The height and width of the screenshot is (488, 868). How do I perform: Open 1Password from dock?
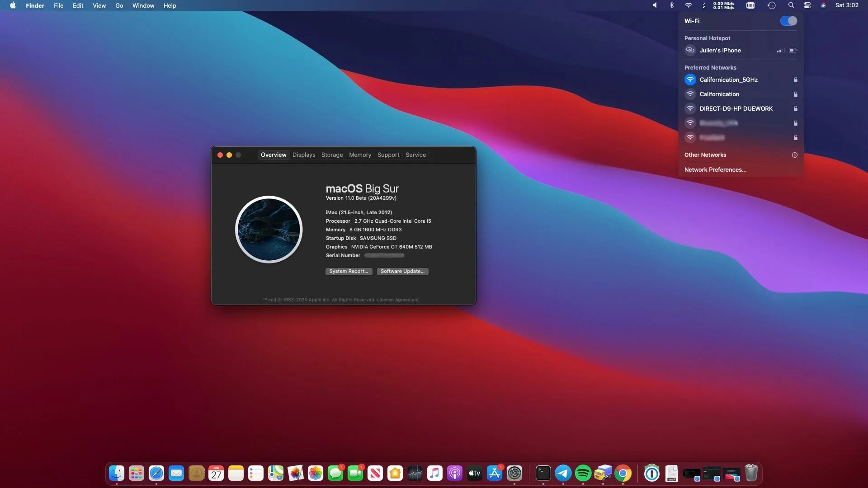pos(651,473)
